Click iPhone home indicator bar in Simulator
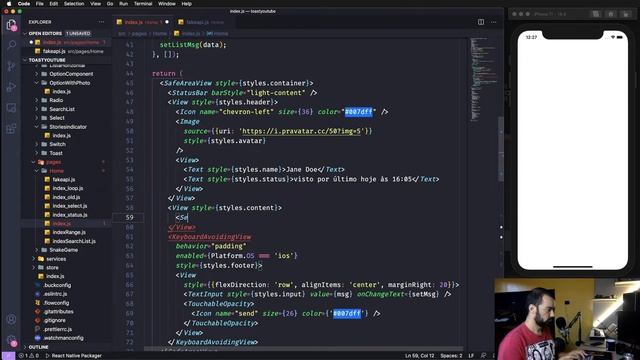The height and width of the screenshot is (360, 640). tap(573, 267)
